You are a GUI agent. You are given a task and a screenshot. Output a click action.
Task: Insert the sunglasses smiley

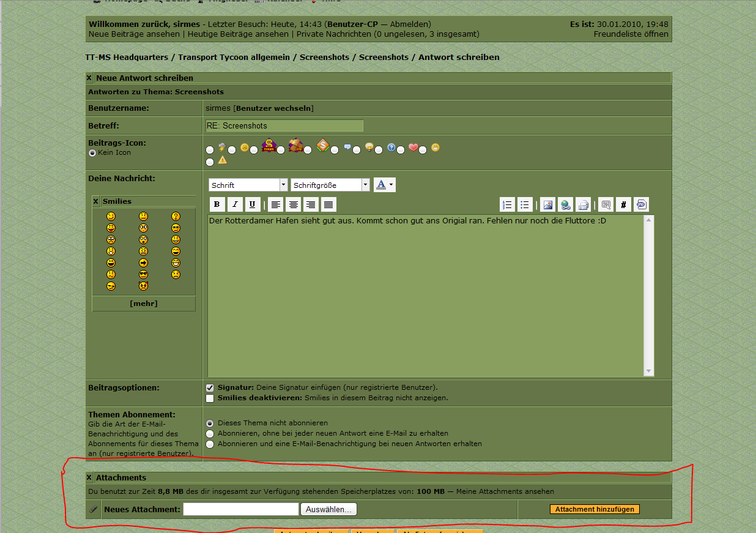[x=143, y=274]
